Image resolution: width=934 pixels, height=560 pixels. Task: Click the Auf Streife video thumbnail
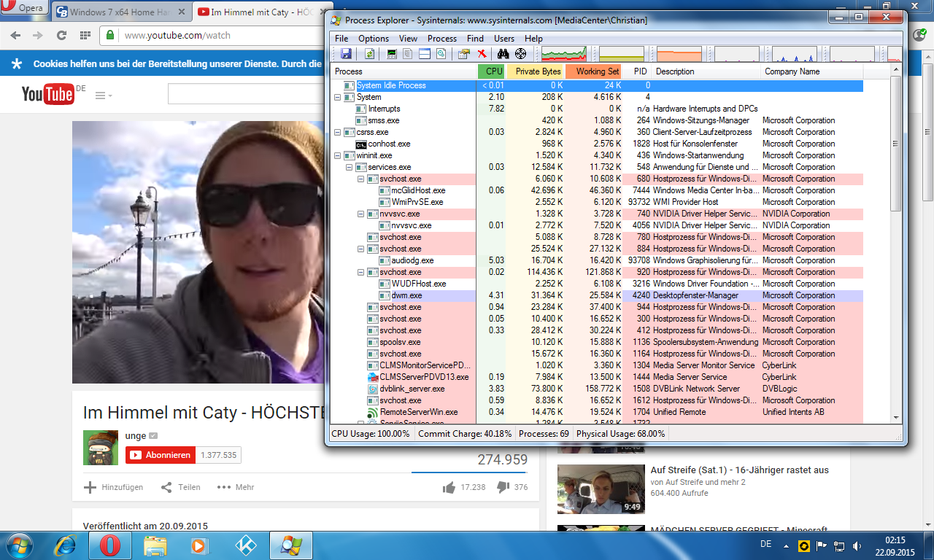coord(601,489)
